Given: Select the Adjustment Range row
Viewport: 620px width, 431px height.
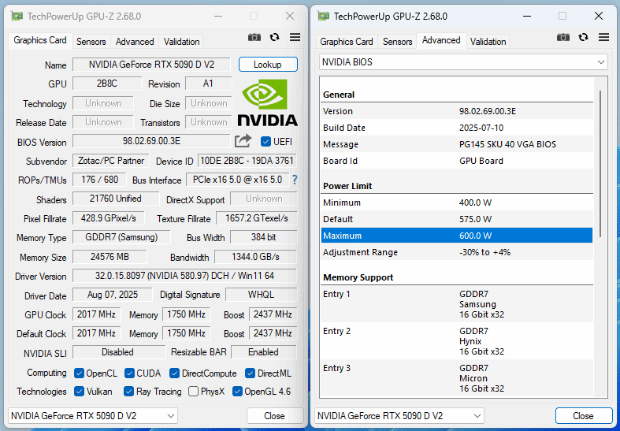Looking at the screenshot, I should (x=457, y=252).
